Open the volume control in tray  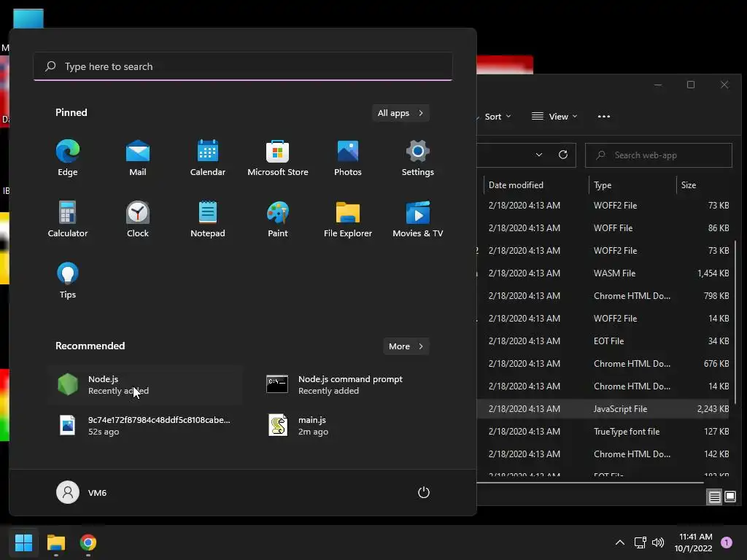click(658, 542)
